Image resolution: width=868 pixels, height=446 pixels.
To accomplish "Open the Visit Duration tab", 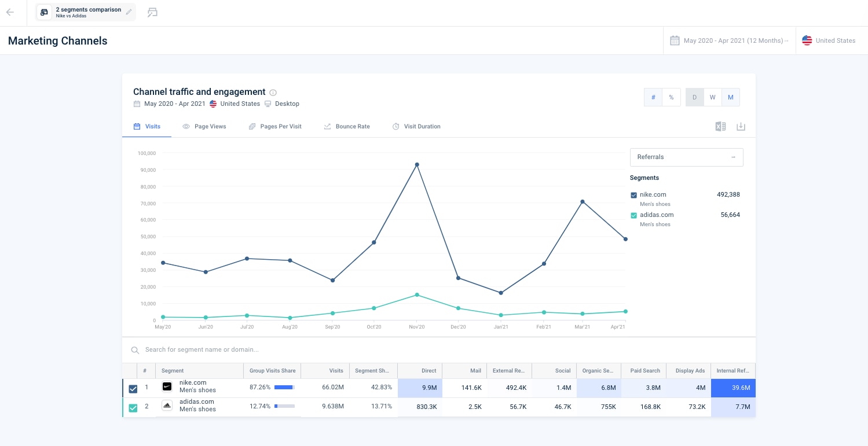I will coord(416,126).
